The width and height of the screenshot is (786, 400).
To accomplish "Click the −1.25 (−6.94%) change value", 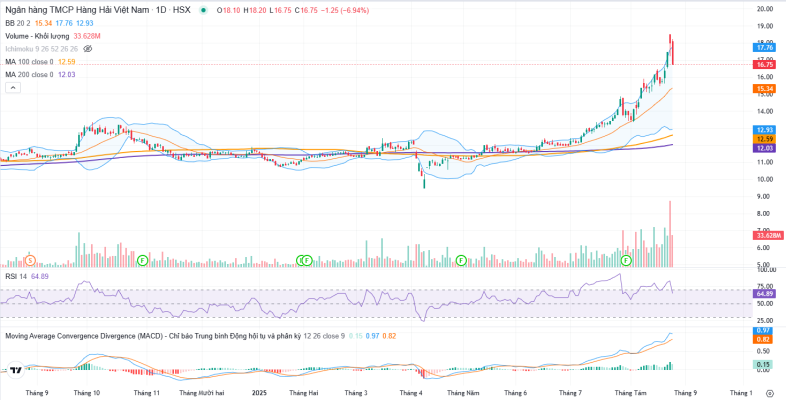I will pos(347,10).
